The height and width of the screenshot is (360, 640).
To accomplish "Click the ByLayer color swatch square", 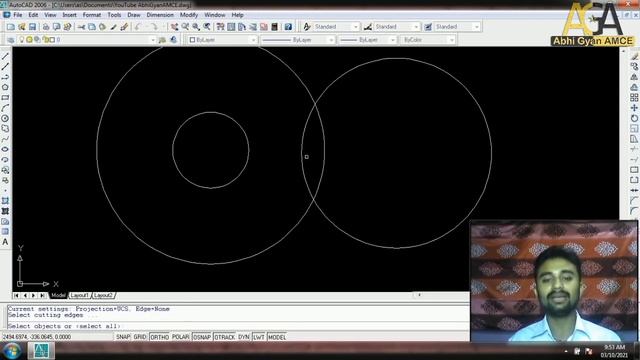I will pos(192,40).
